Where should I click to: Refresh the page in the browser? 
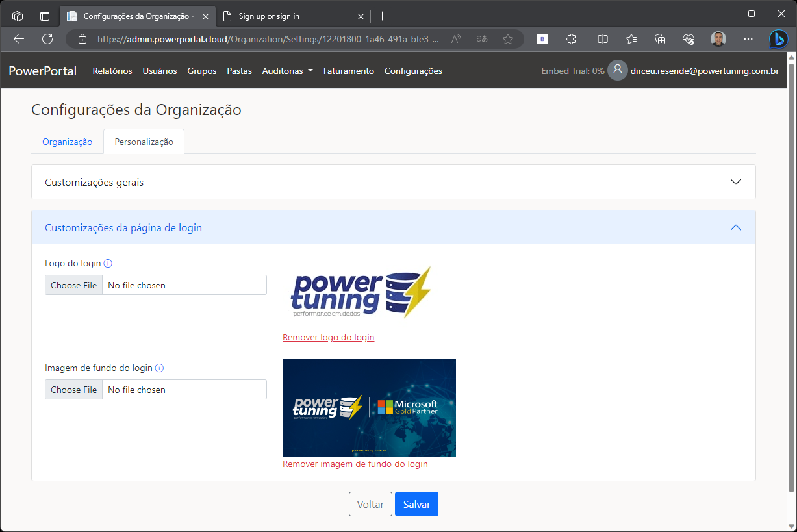click(x=47, y=39)
